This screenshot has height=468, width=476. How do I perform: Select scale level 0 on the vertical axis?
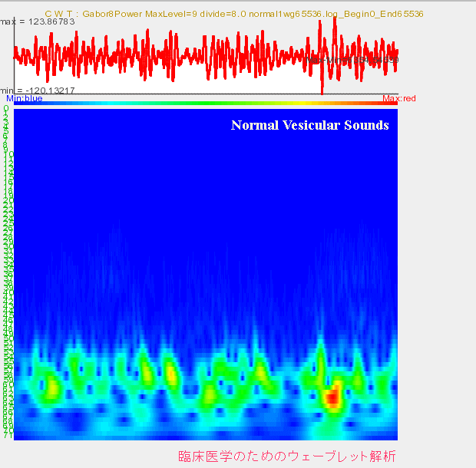pos(6,110)
